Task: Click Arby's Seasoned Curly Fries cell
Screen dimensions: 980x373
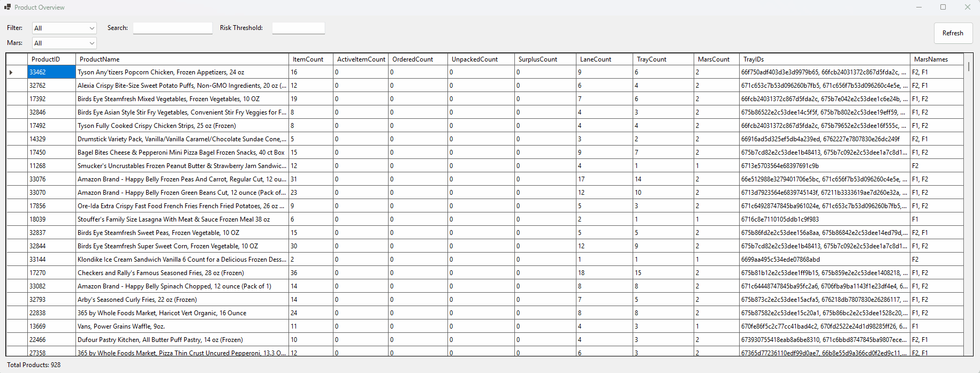Action: click(182, 300)
